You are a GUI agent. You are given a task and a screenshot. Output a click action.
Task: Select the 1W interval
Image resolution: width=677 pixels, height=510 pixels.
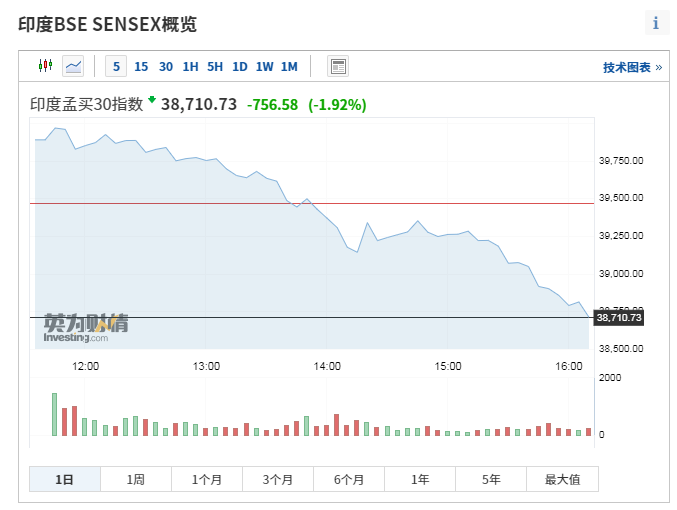click(x=264, y=67)
